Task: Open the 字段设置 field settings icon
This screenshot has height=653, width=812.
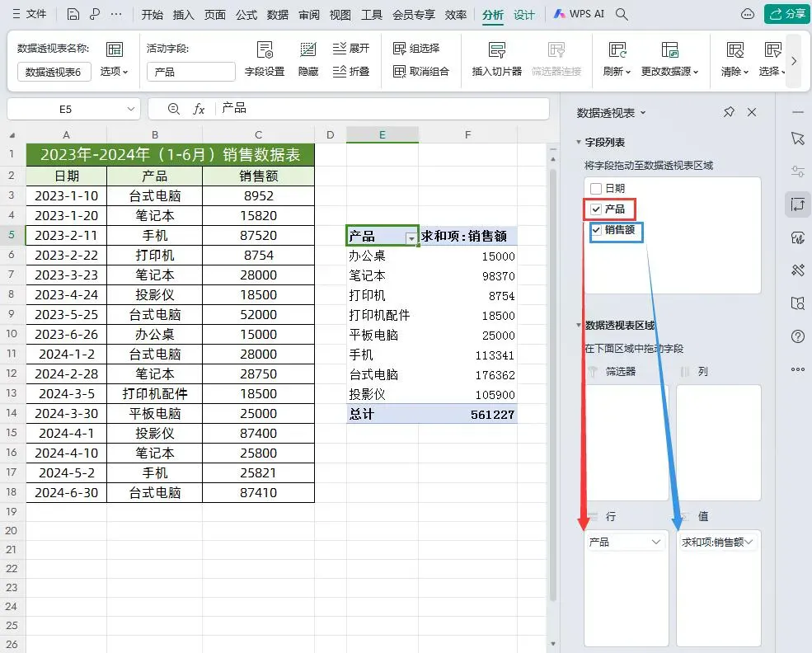Action: click(x=265, y=50)
